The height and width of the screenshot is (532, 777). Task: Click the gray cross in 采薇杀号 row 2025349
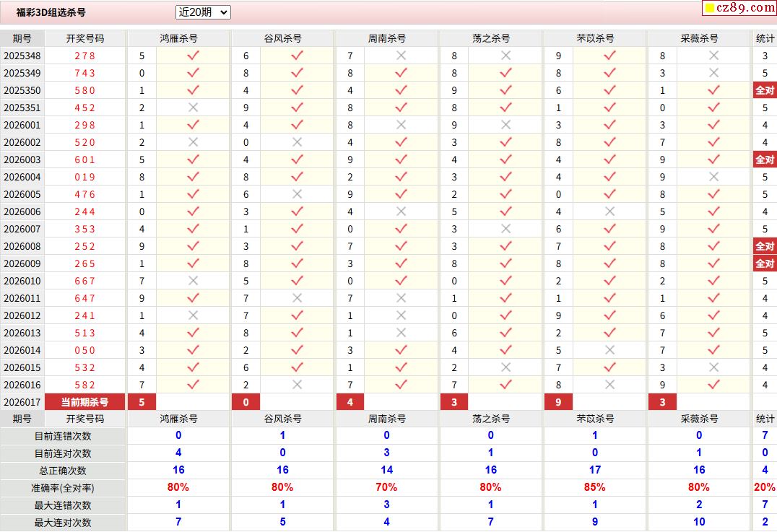tap(713, 73)
